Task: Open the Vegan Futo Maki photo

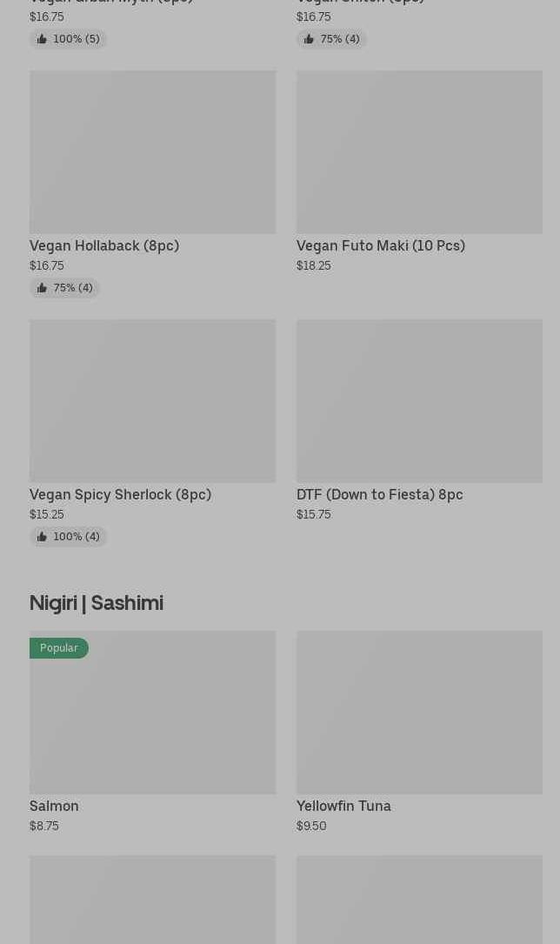Action: pyautogui.click(x=419, y=152)
